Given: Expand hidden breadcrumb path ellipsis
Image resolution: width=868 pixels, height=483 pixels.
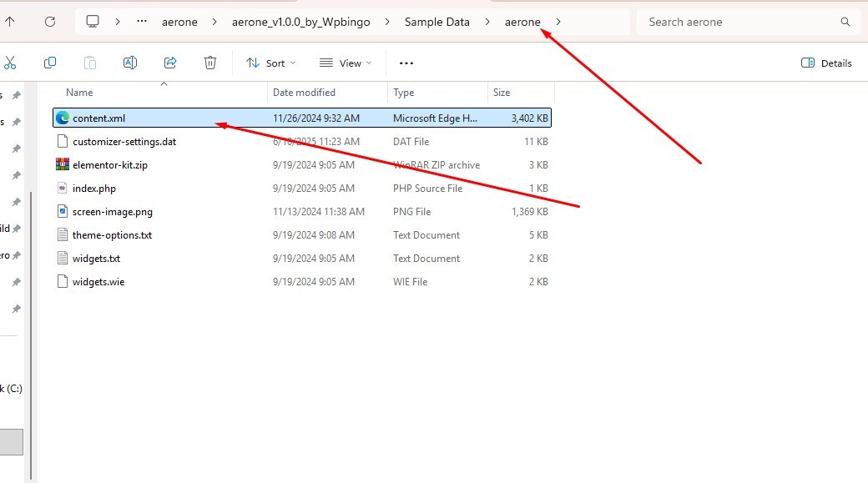Looking at the screenshot, I should 142,22.
